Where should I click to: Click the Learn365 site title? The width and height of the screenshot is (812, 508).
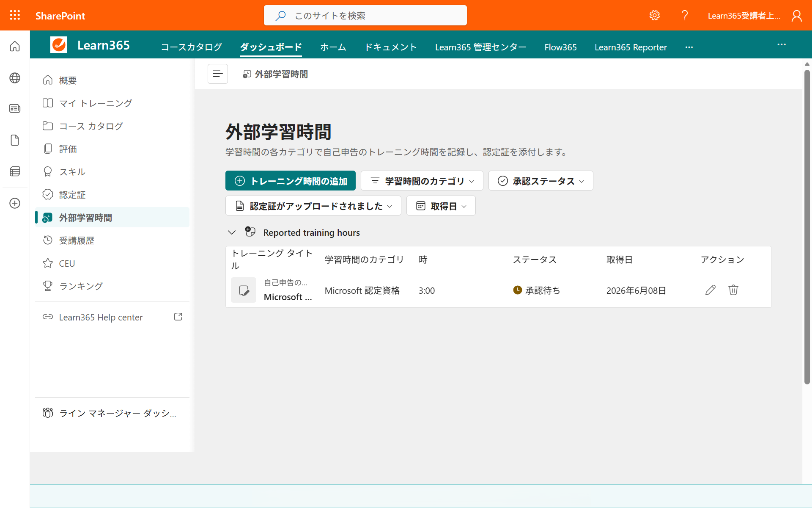104,45
